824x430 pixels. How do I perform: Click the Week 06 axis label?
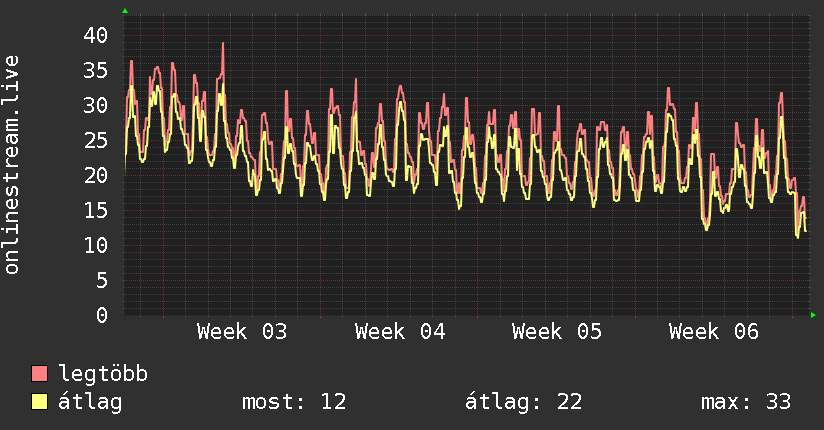714,332
